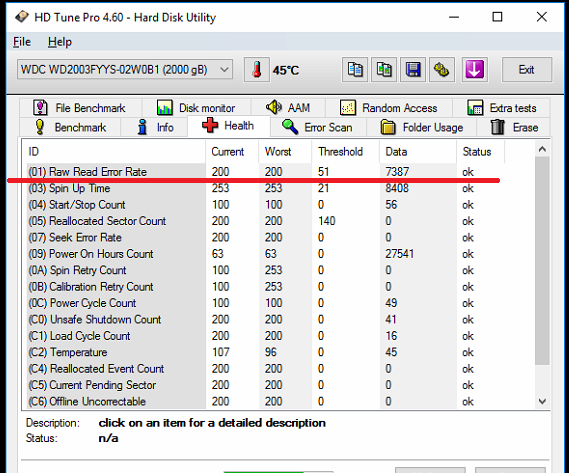Click the scrollbar up arrow in health list
This screenshot has width=569, height=473.
coord(543,149)
